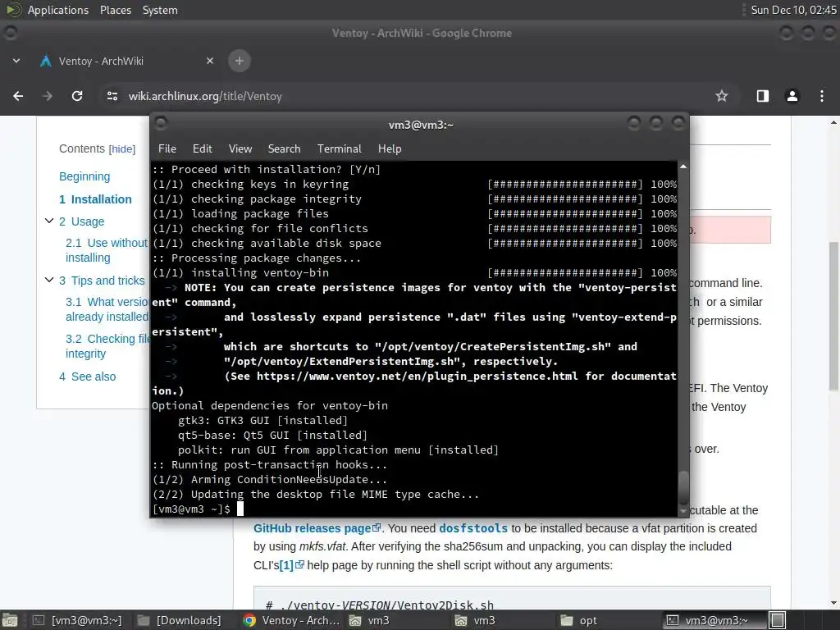The width and height of the screenshot is (840, 630).
Task: Close the Ventoy - ArchWiki tab
Action: 210,61
